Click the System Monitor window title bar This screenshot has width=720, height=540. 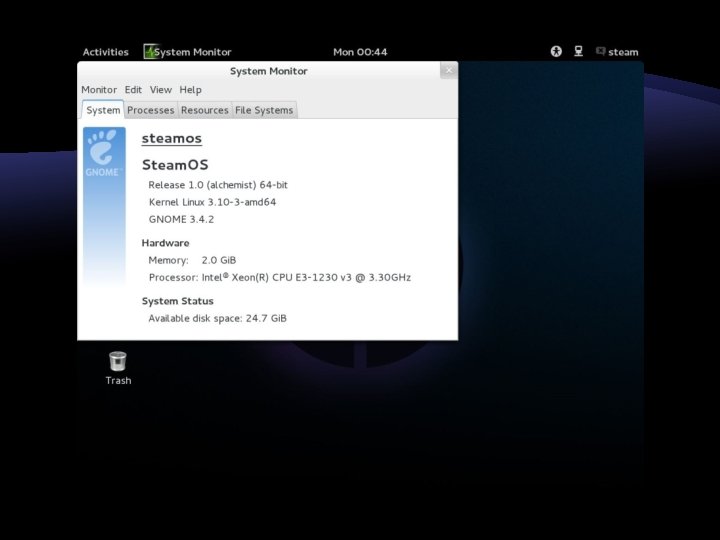coord(269,71)
